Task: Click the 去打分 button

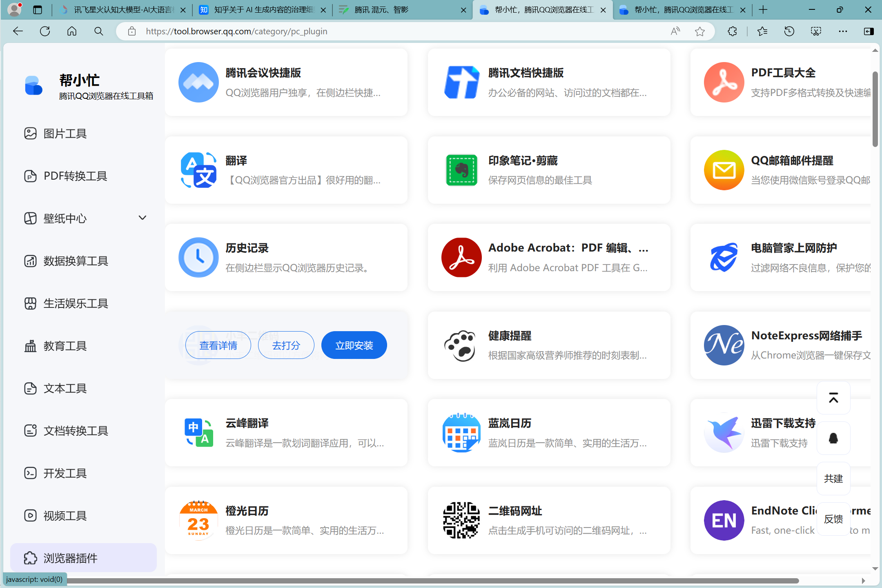Action: pyautogui.click(x=286, y=345)
